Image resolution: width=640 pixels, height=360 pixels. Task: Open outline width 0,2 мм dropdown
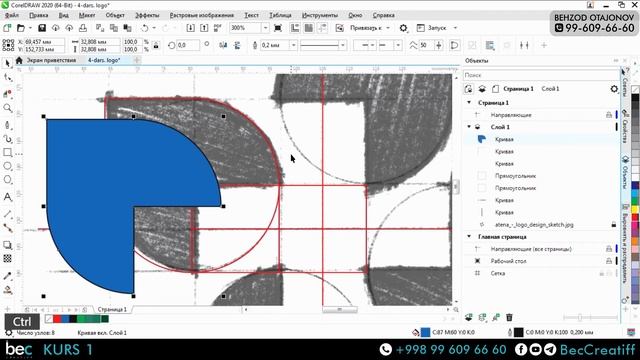293,45
